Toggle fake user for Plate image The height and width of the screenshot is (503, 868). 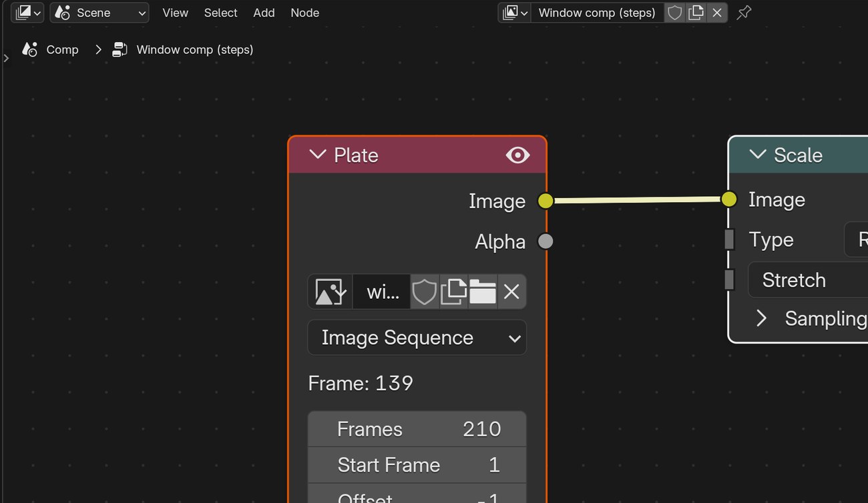(424, 292)
